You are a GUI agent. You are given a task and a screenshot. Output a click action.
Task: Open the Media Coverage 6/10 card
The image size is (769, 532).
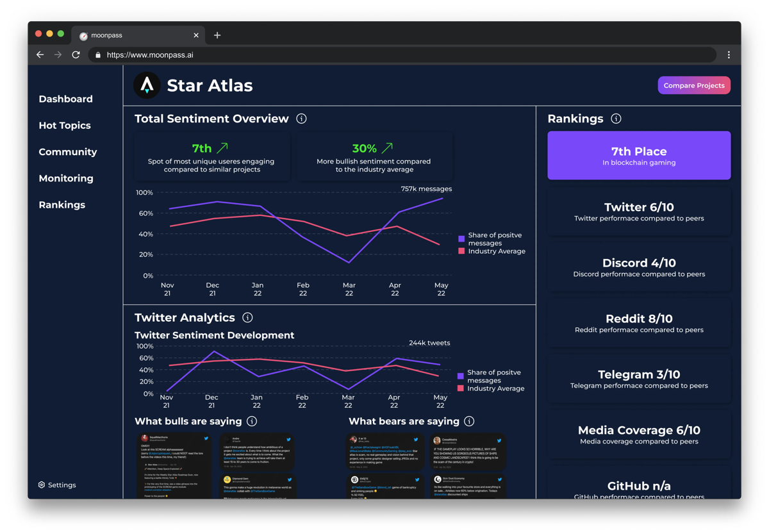[639, 435]
